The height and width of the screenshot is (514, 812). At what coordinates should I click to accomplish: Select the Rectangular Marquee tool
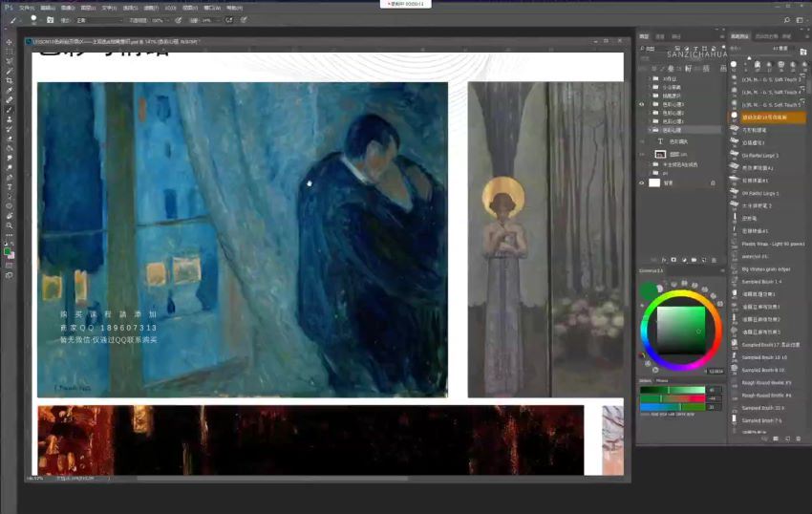(x=9, y=52)
